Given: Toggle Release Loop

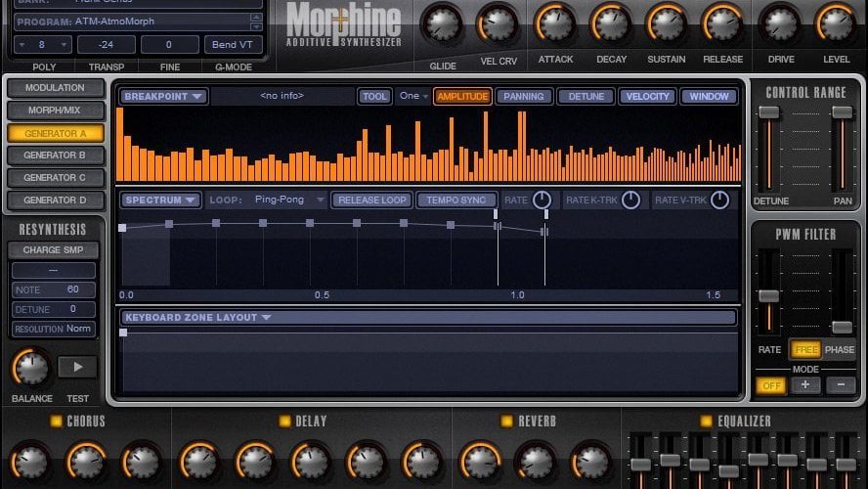Looking at the screenshot, I should coord(372,200).
